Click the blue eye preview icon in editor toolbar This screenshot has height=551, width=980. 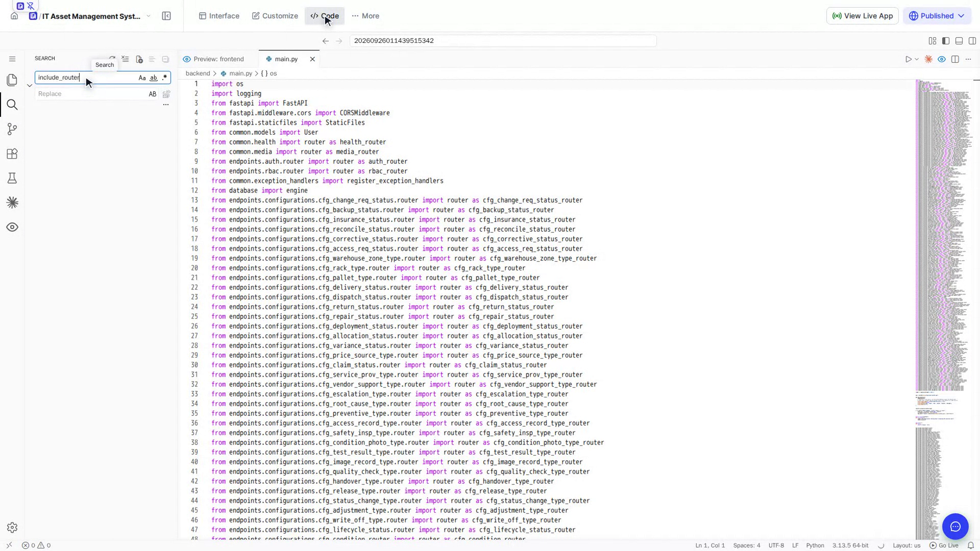[x=942, y=59]
